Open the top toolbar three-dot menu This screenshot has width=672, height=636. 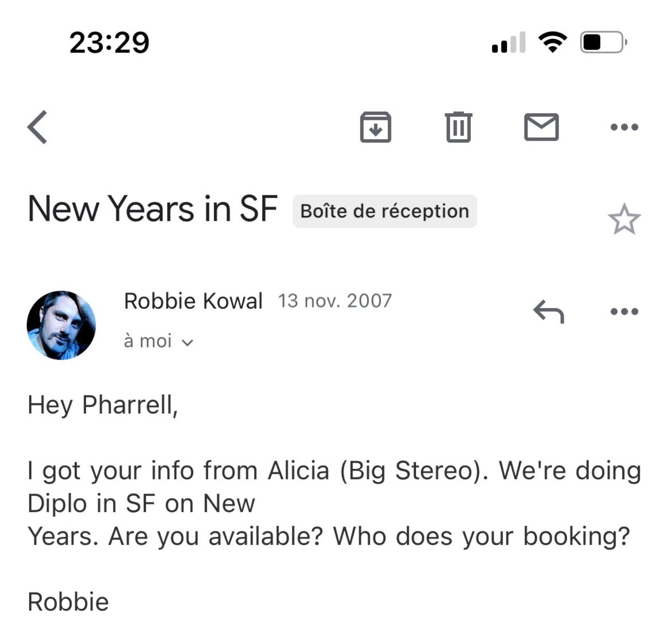[624, 127]
